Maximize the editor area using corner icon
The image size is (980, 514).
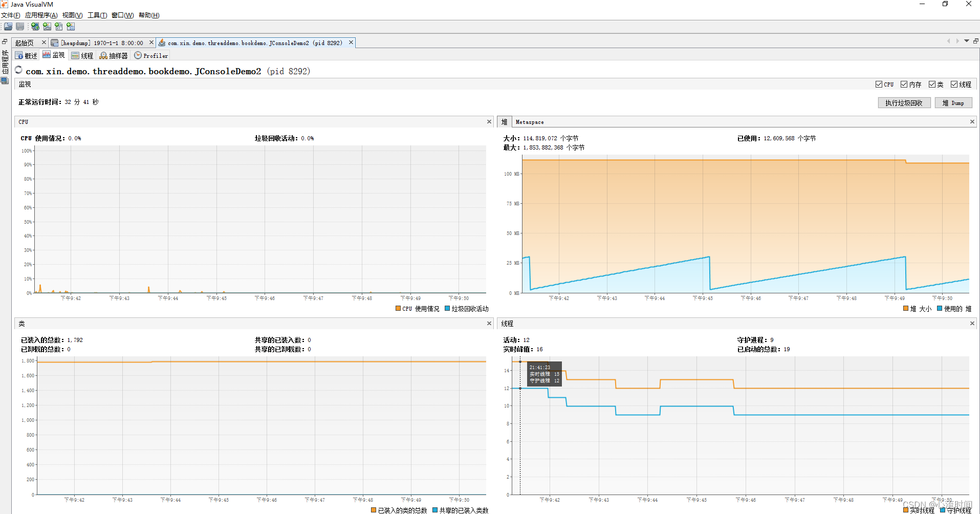coord(976,41)
